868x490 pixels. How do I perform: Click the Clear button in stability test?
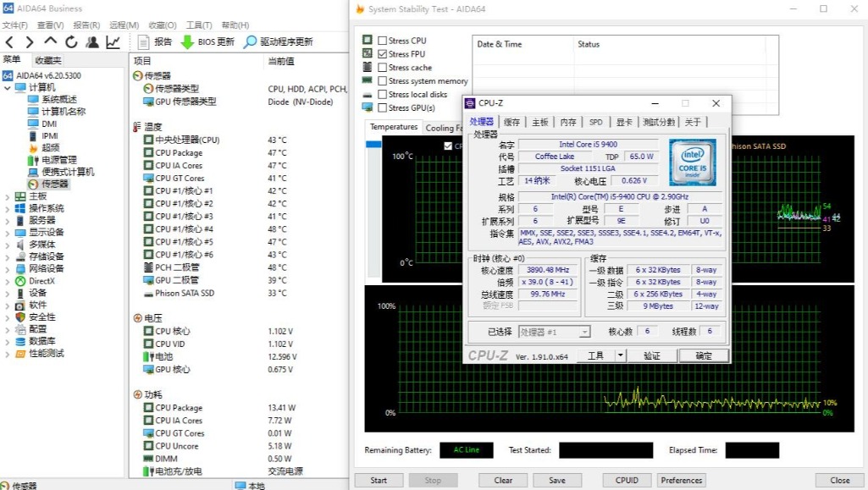coord(503,480)
